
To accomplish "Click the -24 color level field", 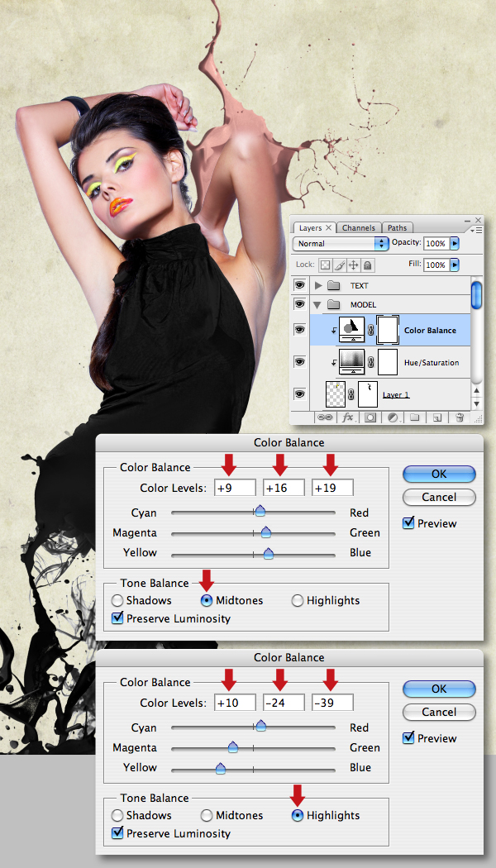I will 284,703.
